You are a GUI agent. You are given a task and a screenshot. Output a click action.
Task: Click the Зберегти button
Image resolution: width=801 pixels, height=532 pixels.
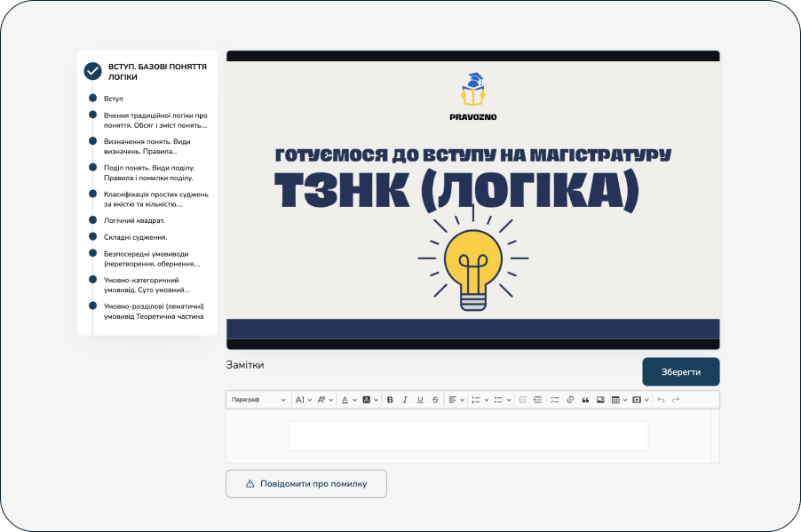point(680,371)
